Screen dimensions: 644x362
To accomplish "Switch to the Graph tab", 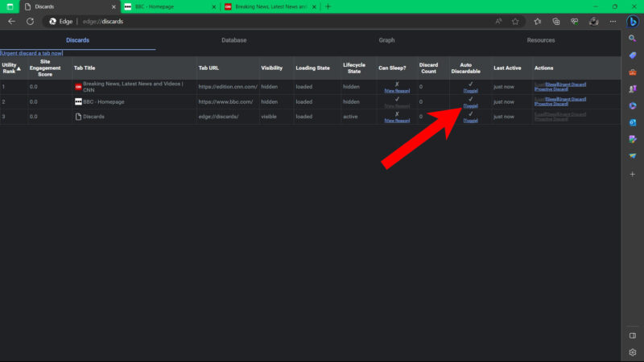I will (x=386, y=40).
